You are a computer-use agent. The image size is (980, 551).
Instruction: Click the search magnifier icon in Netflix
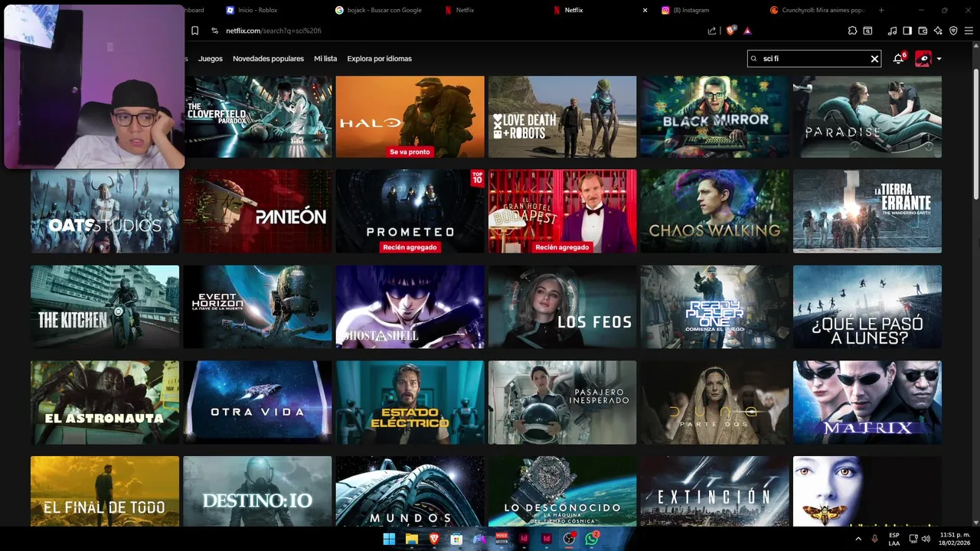[x=754, y=59]
